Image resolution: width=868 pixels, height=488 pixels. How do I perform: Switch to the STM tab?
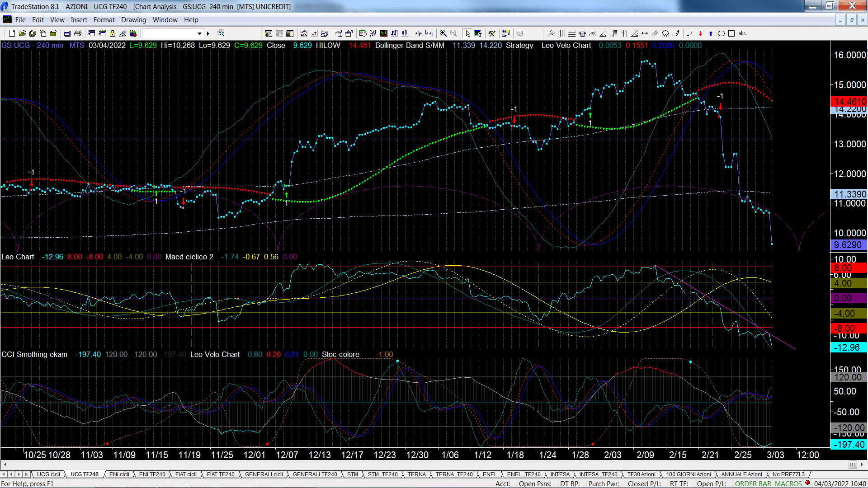click(x=353, y=474)
